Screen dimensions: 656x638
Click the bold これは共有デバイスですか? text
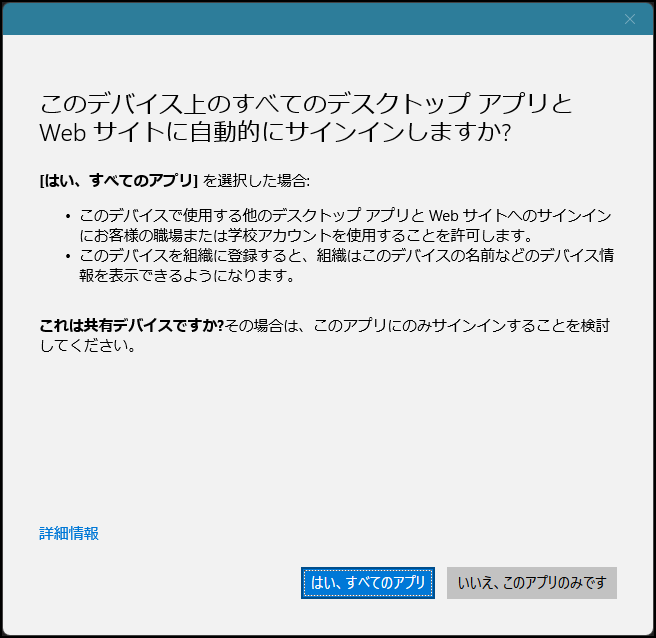click(130, 325)
